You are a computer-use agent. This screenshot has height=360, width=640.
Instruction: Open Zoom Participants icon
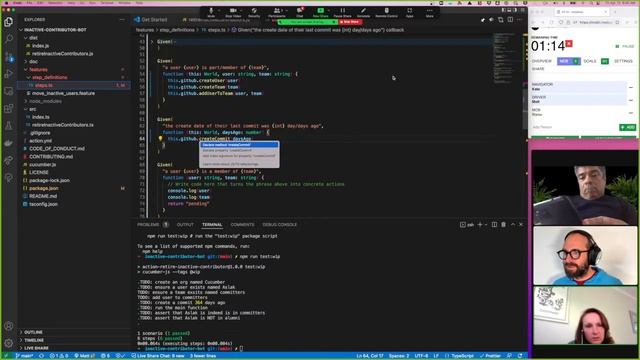coord(277,12)
